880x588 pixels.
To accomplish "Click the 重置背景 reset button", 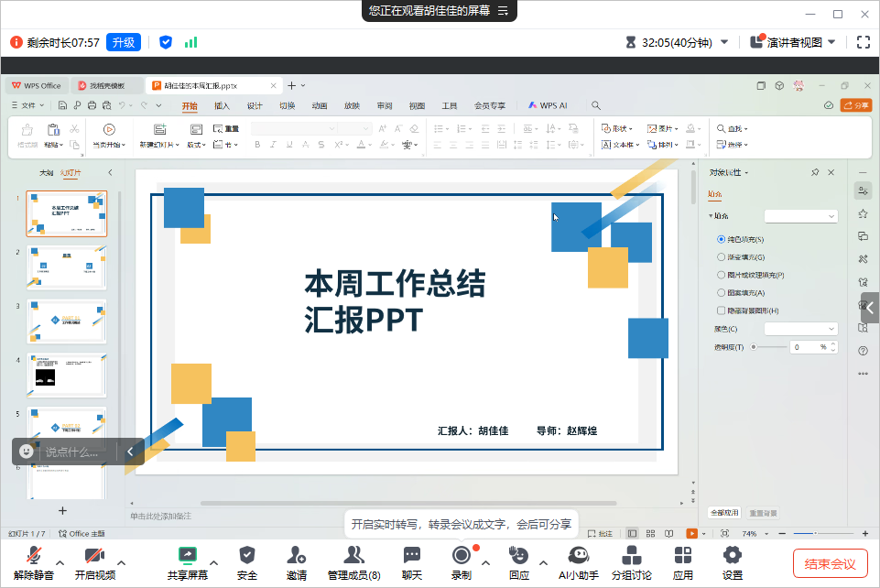I will (764, 513).
